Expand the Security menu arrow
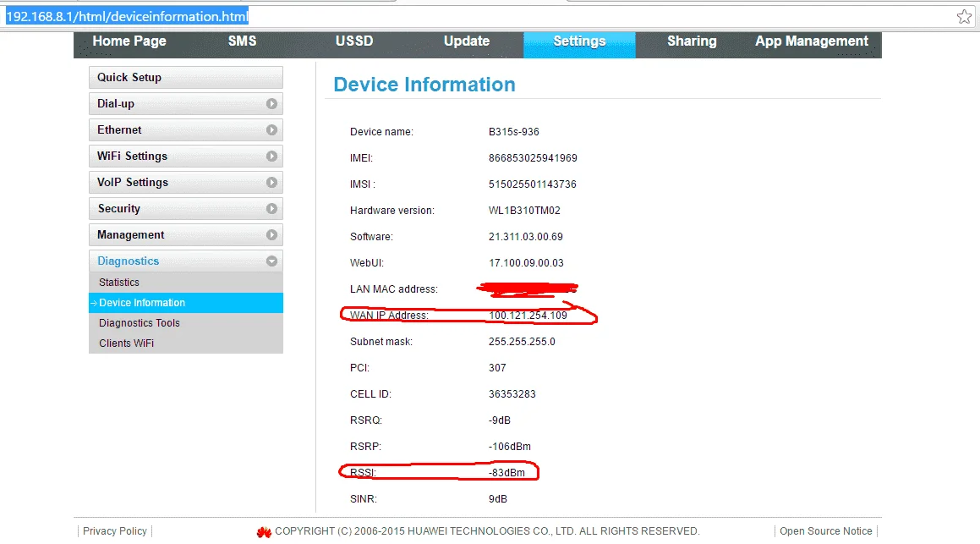The width and height of the screenshot is (980, 544). coord(271,209)
